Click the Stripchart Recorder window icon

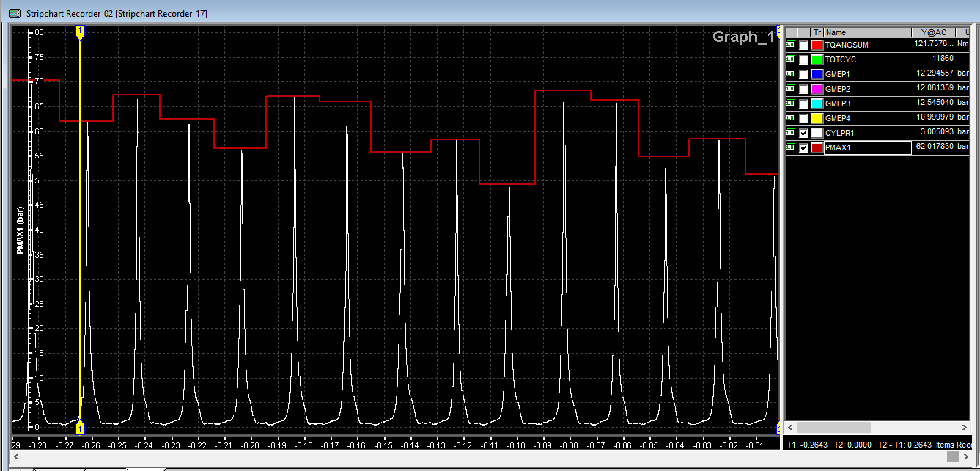(14, 13)
